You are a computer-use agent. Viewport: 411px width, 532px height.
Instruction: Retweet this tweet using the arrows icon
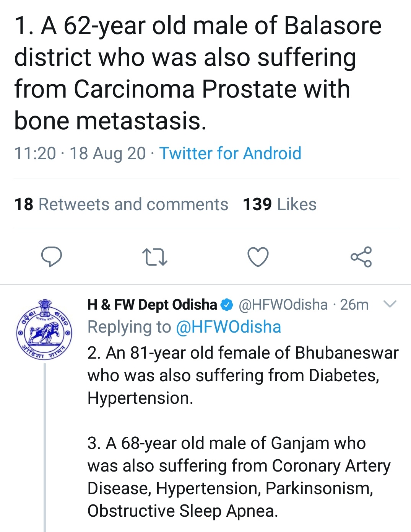pyautogui.click(x=154, y=257)
